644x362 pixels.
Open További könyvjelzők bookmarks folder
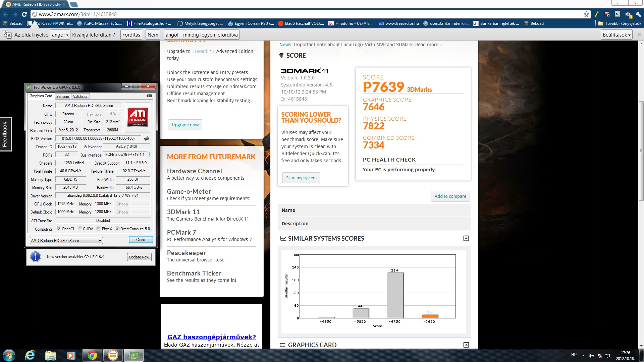[x=620, y=23]
